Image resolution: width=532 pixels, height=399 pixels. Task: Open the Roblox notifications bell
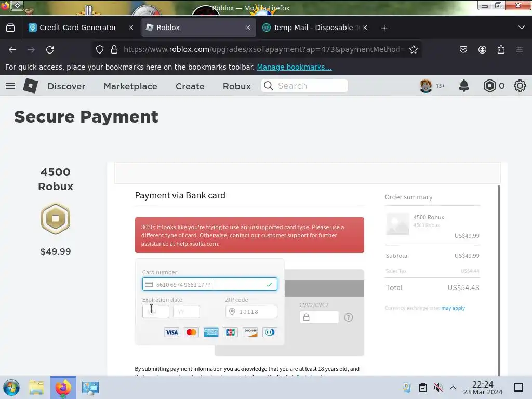(464, 86)
